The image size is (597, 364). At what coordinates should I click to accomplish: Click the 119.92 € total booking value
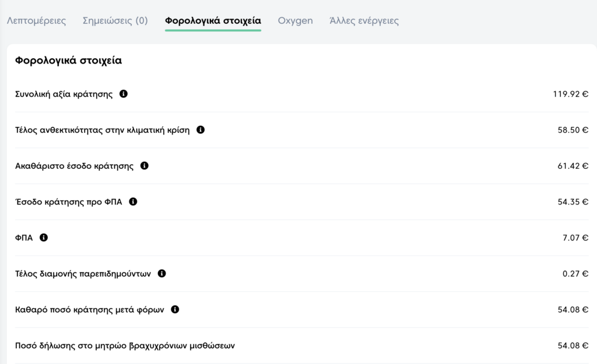click(x=570, y=94)
